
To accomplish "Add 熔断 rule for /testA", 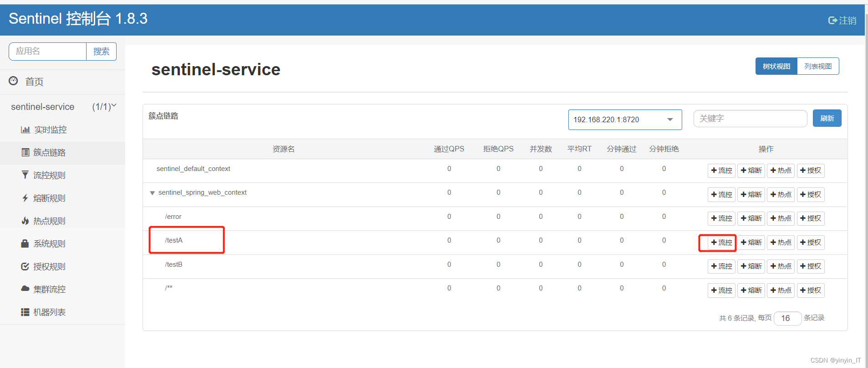I will coord(751,243).
